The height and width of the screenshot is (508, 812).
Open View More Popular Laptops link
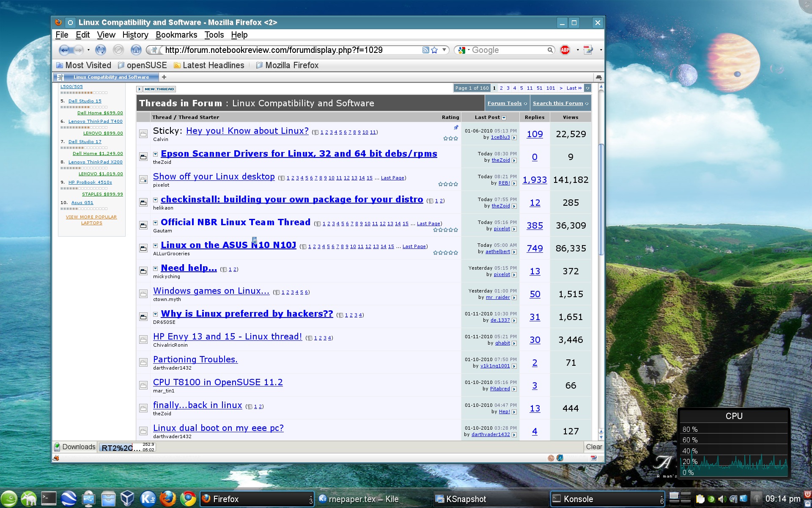click(91, 220)
